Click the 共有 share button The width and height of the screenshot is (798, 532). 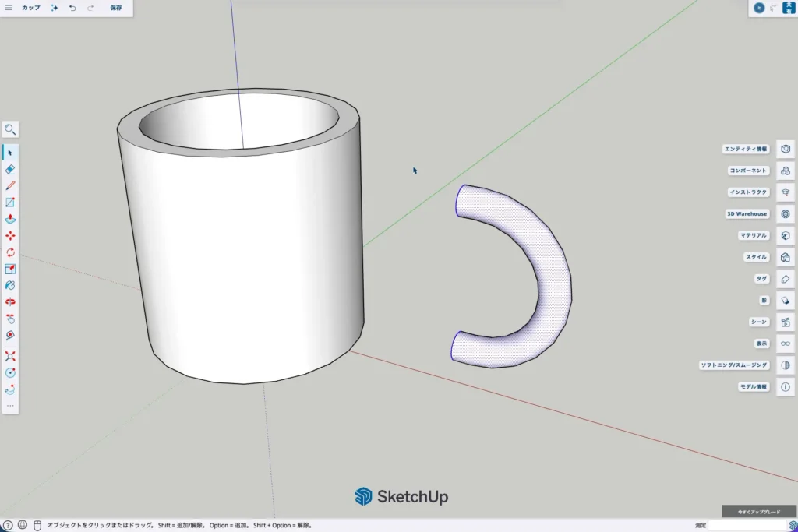789,8
